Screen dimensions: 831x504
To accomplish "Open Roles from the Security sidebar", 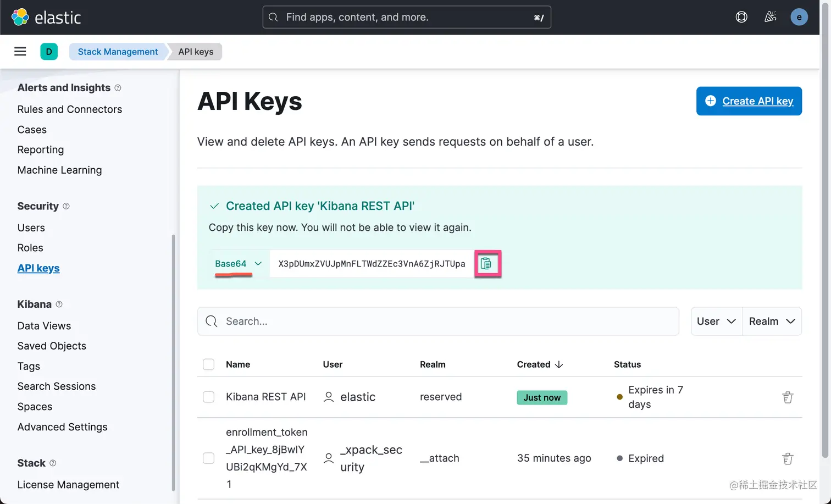I will click(x=30, y=247).
